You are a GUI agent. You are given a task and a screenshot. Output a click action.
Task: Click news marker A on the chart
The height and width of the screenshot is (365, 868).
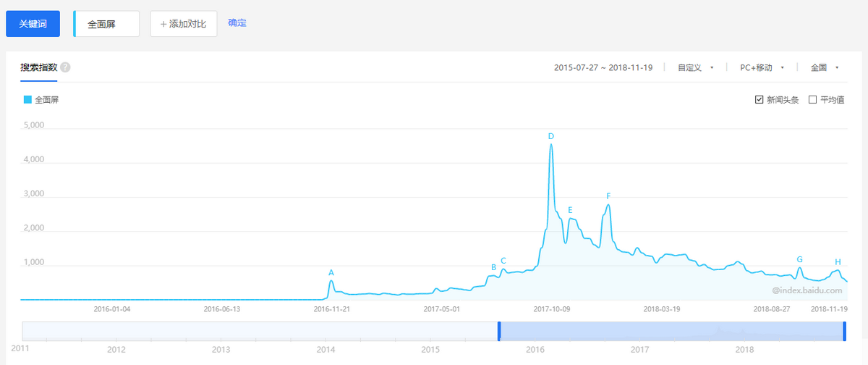coord(331,273)
